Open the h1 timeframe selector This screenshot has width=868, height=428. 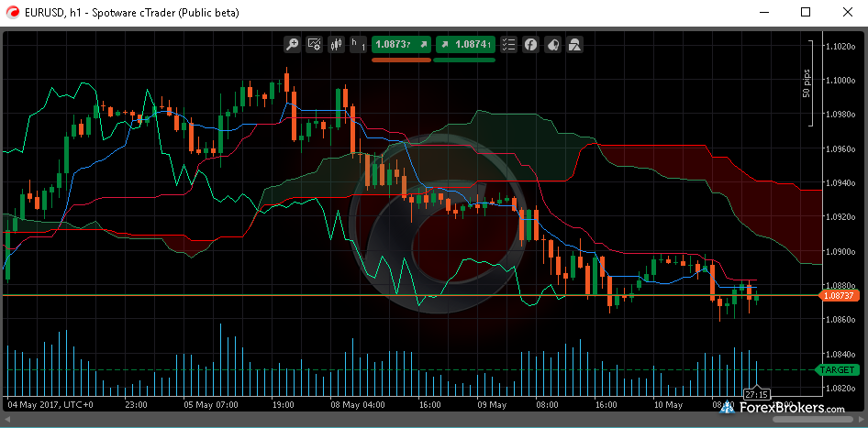357,44
